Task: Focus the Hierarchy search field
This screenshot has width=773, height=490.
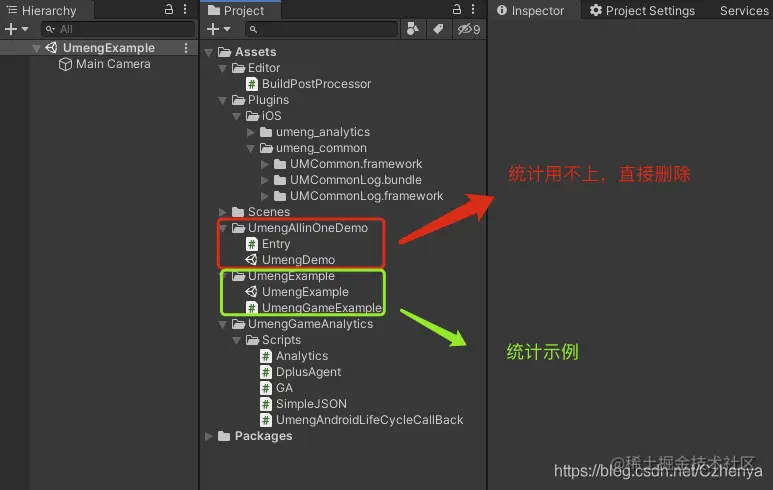Action: 118,29
